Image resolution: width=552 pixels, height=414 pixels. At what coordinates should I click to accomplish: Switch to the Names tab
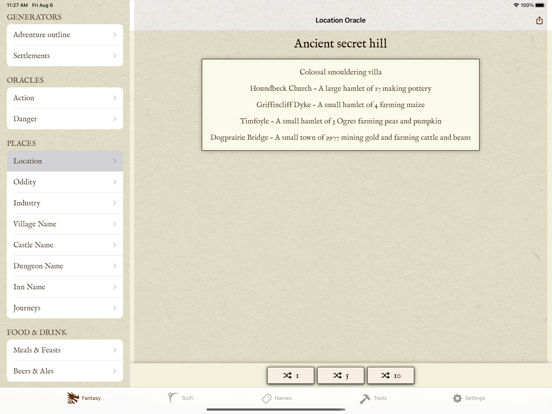(277, 398)
